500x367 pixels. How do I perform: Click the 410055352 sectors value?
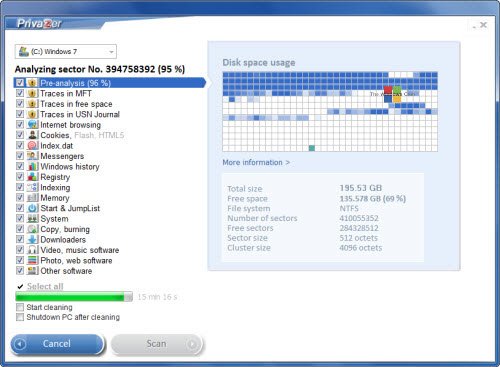pos(359,218)
